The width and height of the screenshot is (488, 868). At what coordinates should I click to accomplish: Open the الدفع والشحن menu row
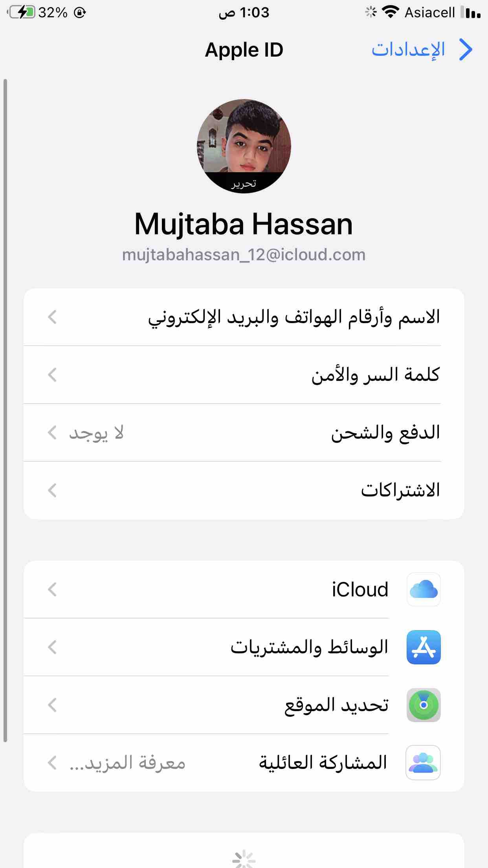(244, 432)
